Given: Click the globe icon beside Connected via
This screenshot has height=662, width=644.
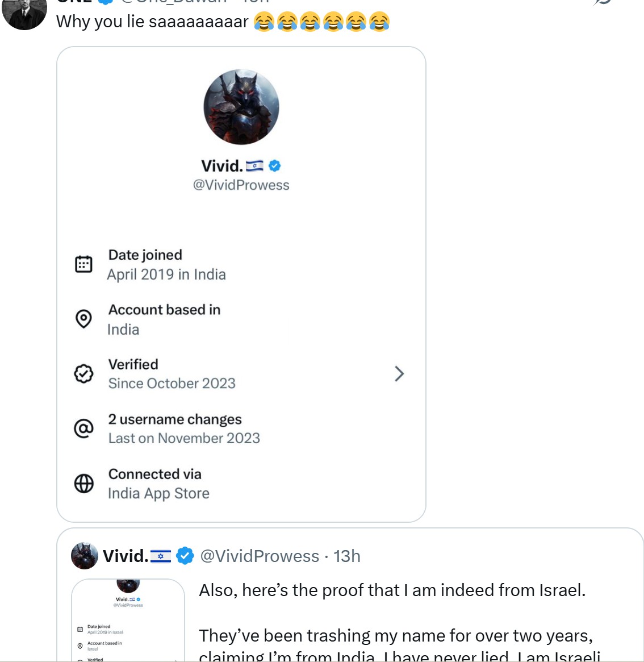Looking at the screenshot, I should 83,484.
